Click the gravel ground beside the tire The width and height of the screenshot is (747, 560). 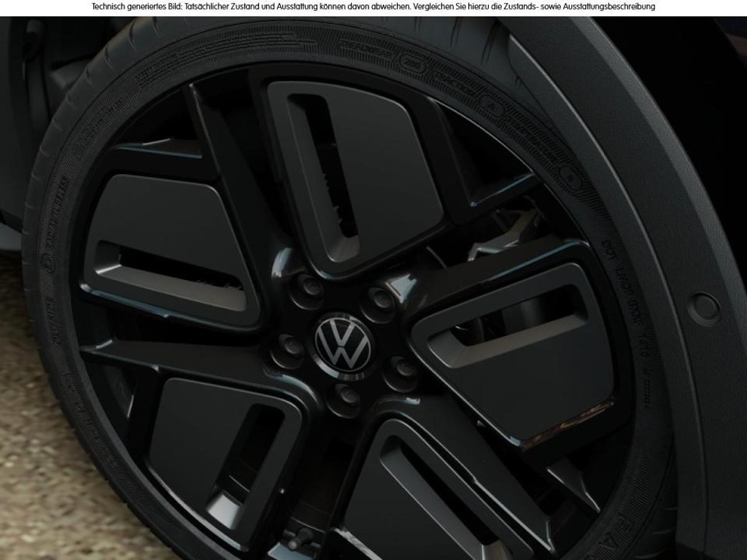(x=44, y=452)
